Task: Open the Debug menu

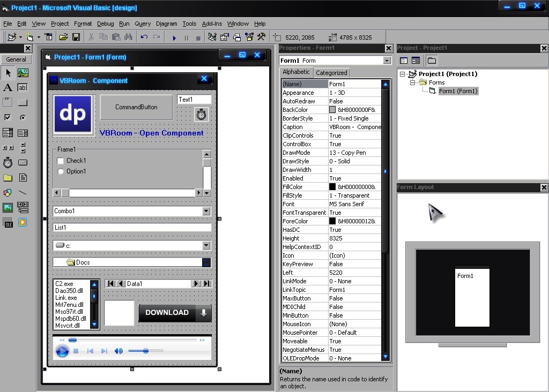Action: tap(105, 24)
